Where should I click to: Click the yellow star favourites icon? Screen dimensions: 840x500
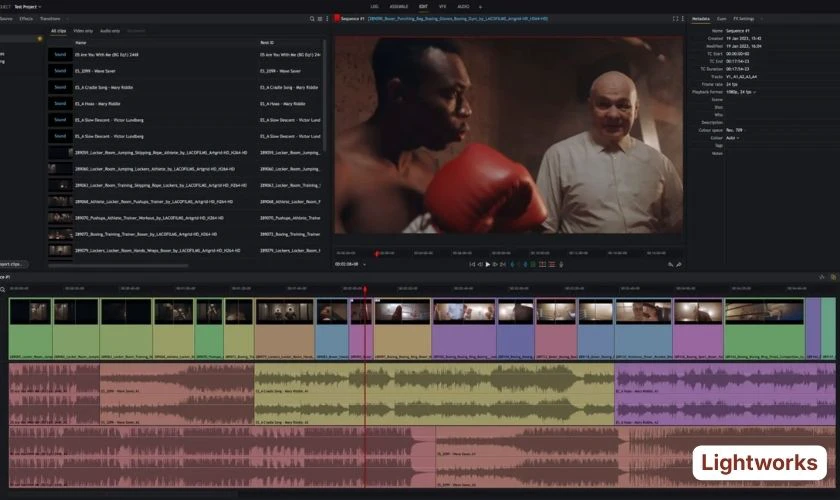point(40,39)
